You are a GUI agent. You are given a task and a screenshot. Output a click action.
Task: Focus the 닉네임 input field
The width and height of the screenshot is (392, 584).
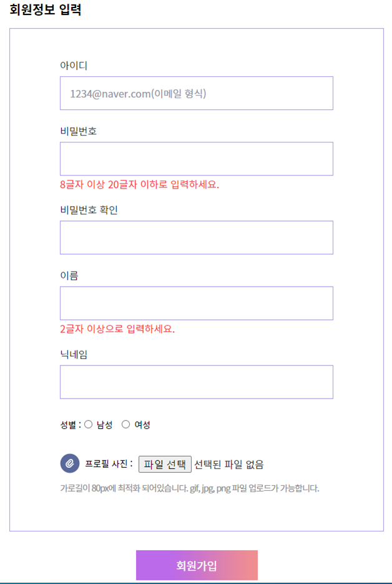click(x=196, y=382)
